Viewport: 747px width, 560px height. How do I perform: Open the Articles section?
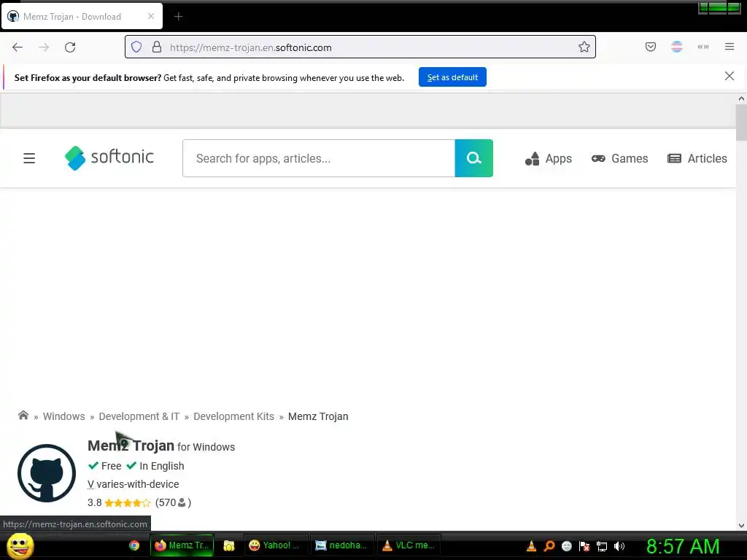pyautogui.click(x=697, y=158)
